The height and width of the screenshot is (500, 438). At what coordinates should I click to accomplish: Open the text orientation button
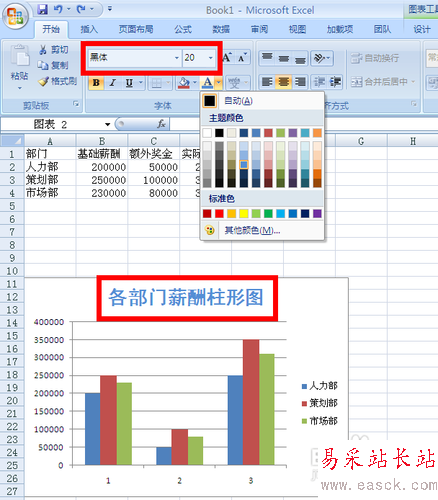[x=322, y=58]
